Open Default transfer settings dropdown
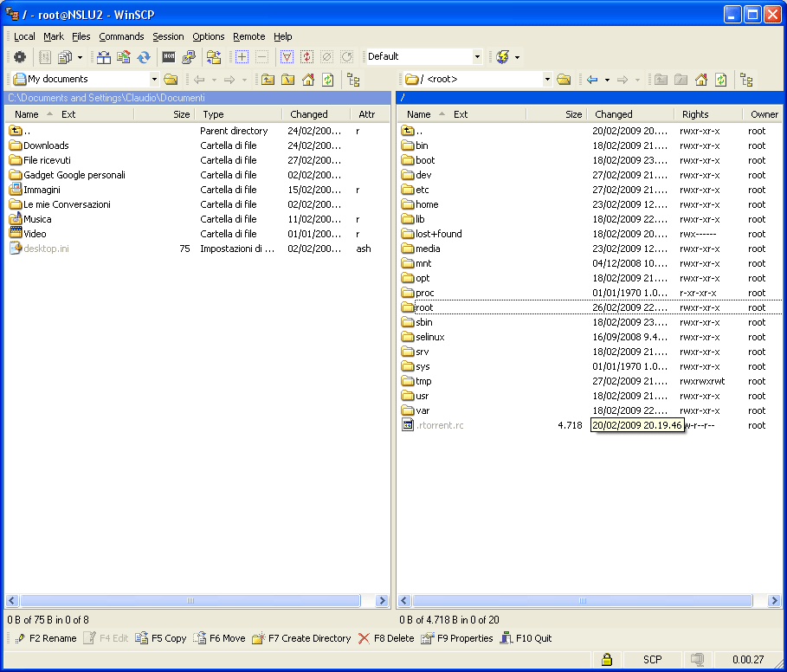Image resolution: width=787 pixels, height=672 pixels. tap(477, 56)
